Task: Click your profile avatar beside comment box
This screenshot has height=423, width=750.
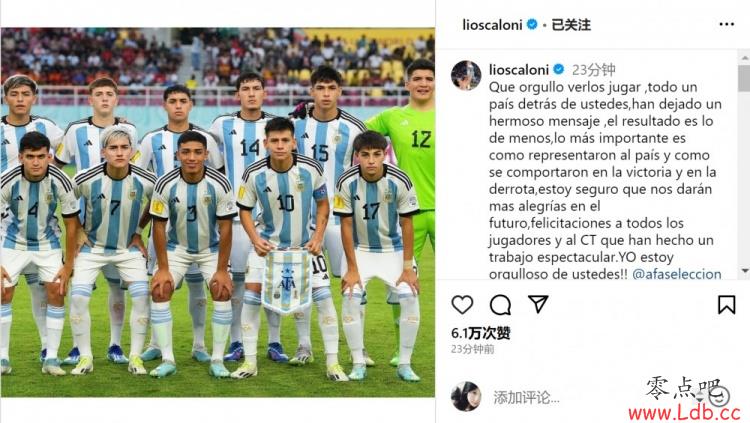Action: click(466, 396)
